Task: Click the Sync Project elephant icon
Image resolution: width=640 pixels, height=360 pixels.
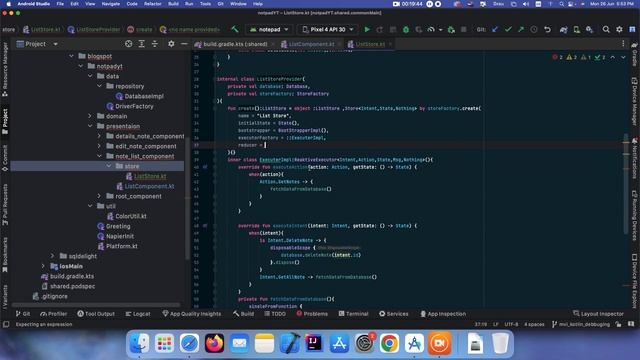Action: pyautogui.click(x=563, y=29)
